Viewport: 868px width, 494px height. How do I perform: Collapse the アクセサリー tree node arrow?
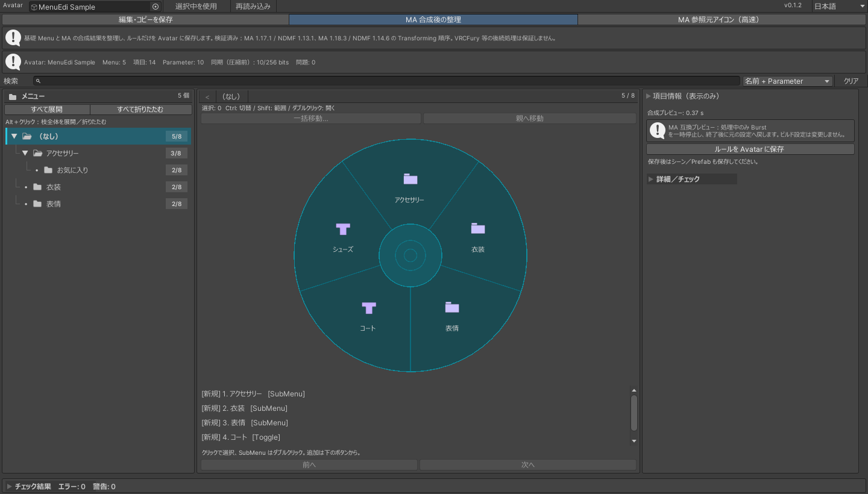(x=25, y=153)
